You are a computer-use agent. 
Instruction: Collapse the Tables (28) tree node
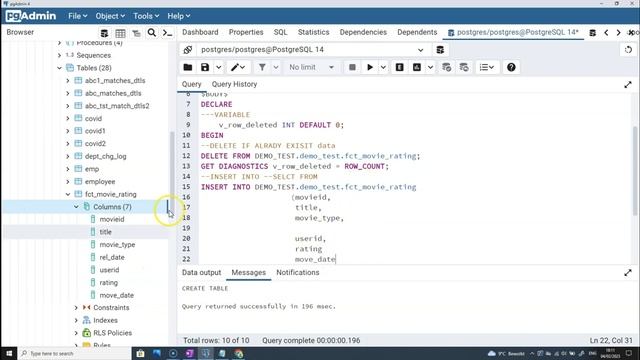(60, 68)
